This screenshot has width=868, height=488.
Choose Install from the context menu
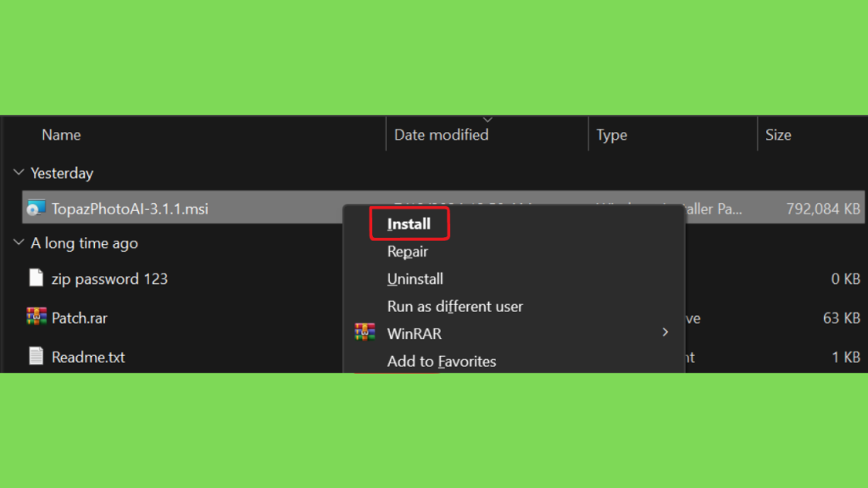[x=409, y=225]
